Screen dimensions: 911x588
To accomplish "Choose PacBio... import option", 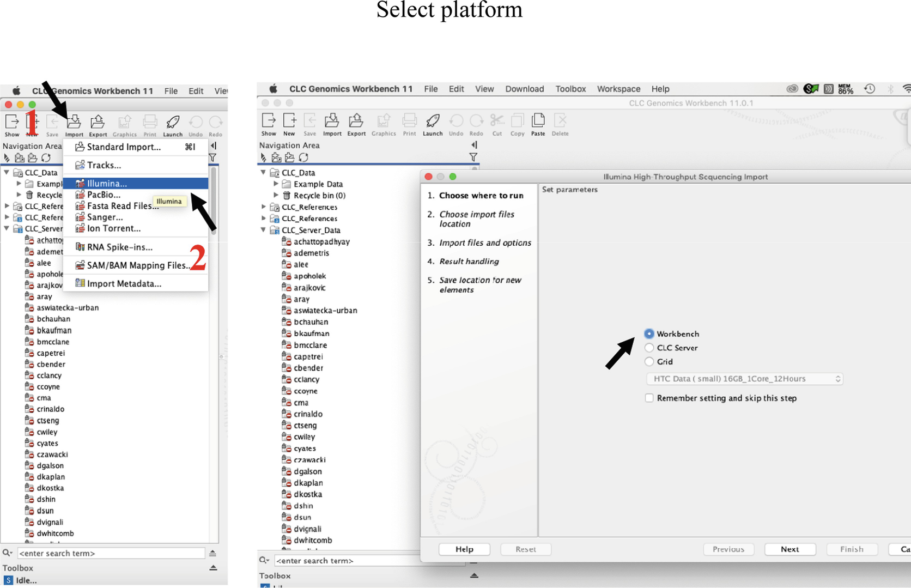I will (x=136, y=195).
